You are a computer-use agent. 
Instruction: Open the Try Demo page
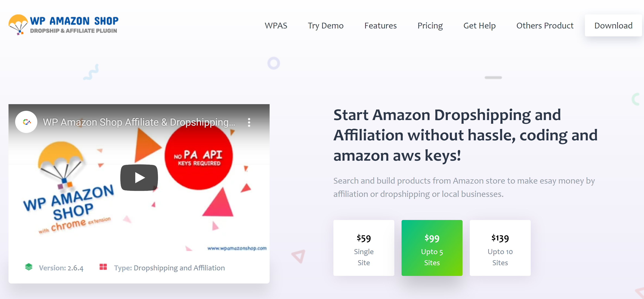325,25
